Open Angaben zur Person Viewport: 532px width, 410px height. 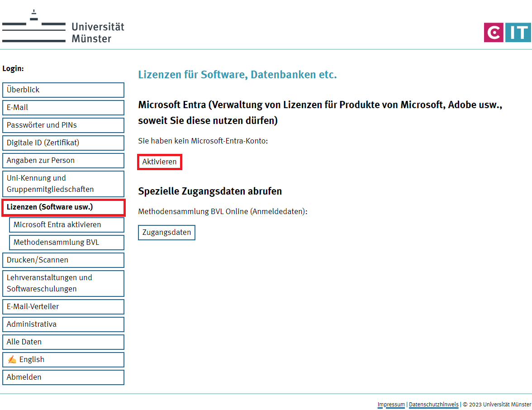click(x=63, y=160)
